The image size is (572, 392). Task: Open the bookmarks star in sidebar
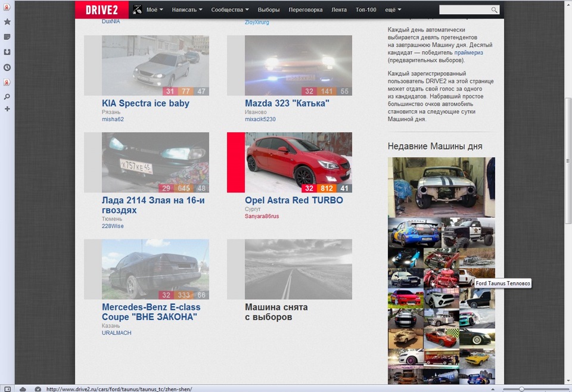click(7, 22)
